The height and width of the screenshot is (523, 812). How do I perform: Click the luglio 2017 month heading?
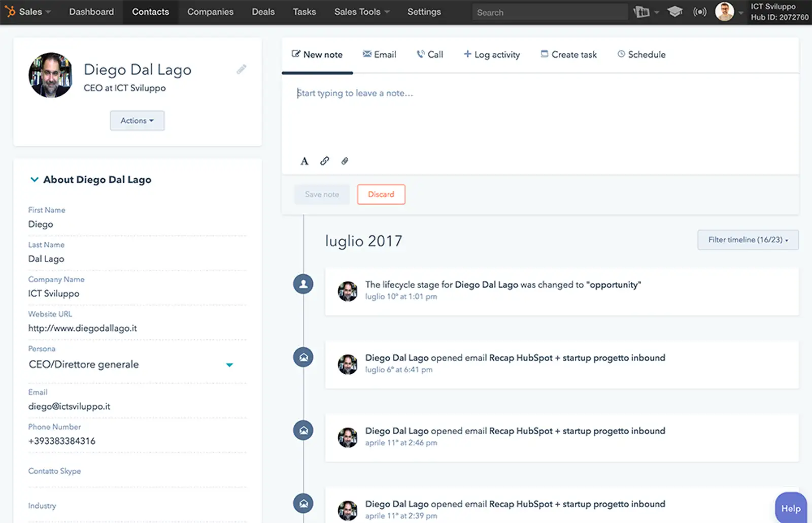point(363,241)
